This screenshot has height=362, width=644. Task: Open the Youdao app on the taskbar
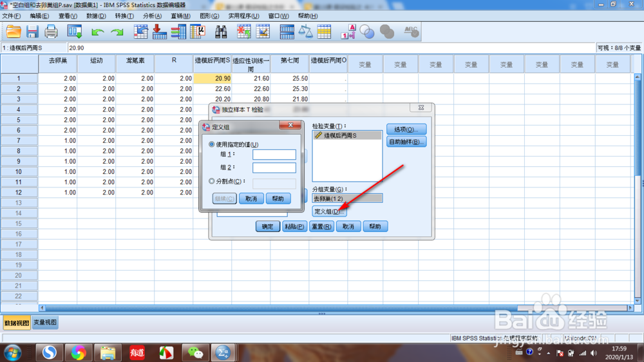tap(137, 352)
